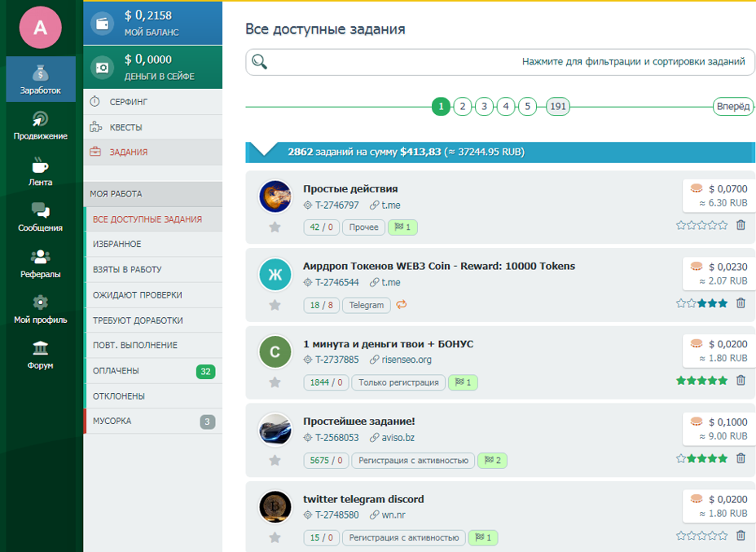Star the twitter telegram discord task
The height and width of the screenshot is (552, 756).
275,537
